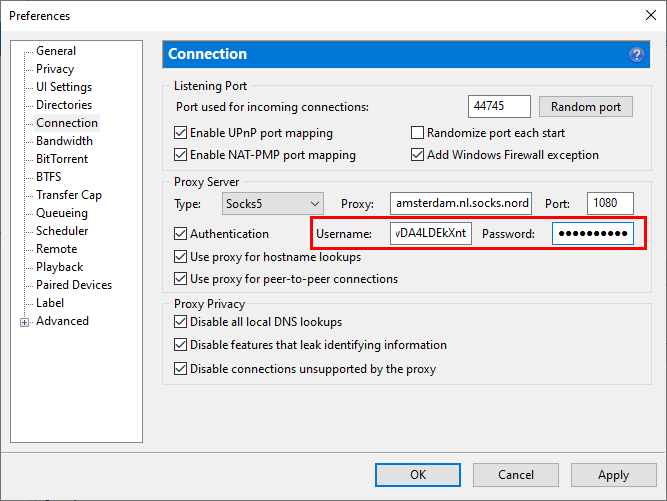
Task: Open the BitTorrent settings category
Action: (x=62, y=159)
